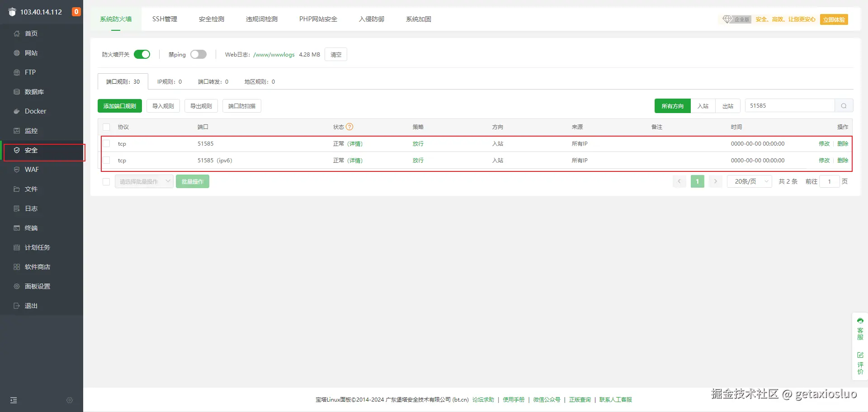Click the globe icon beside 网站
The width and height of the screenshot is (868, 412).
click(17, 53)
